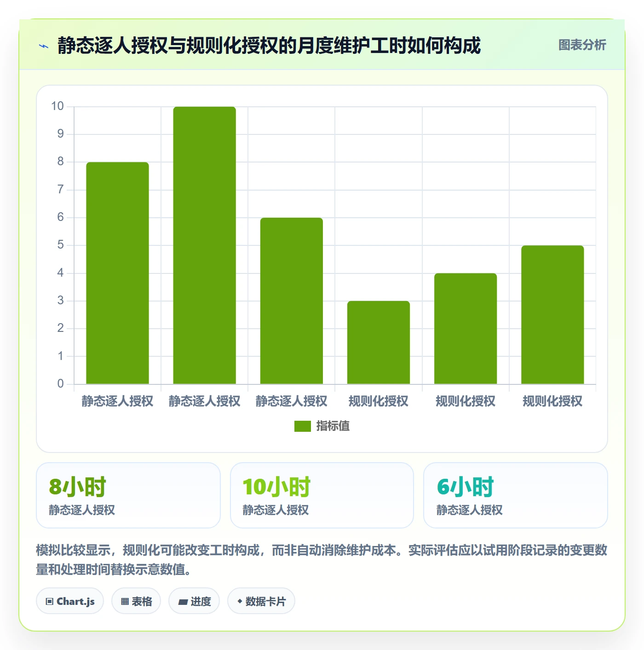Image resolution: width=644 pixels, height=650 pixels.
Task: Click the y-axis label 0
Action: click(x=60, y=384)
